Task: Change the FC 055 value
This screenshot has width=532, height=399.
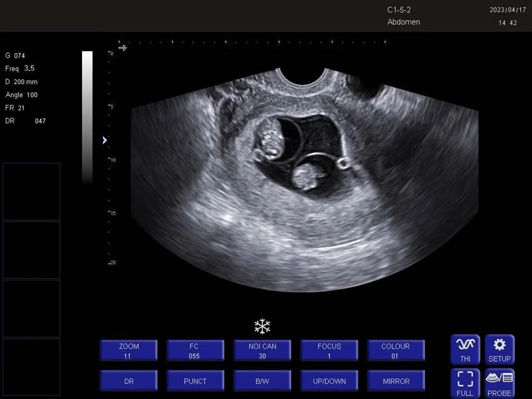Action: coord(195,351)
